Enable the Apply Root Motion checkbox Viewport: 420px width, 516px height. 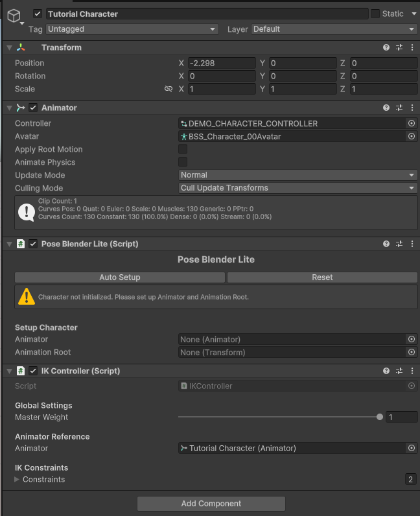[x=183, y=149]
